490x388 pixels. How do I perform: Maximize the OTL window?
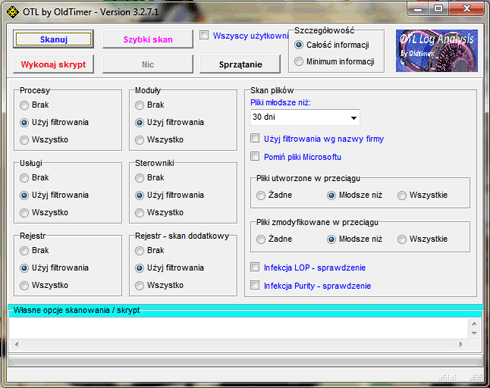tap(439, 9)
